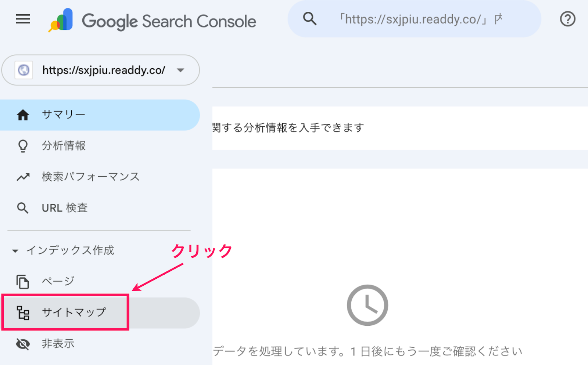Open the hamburger navigation menu

[x=23, y=19]
